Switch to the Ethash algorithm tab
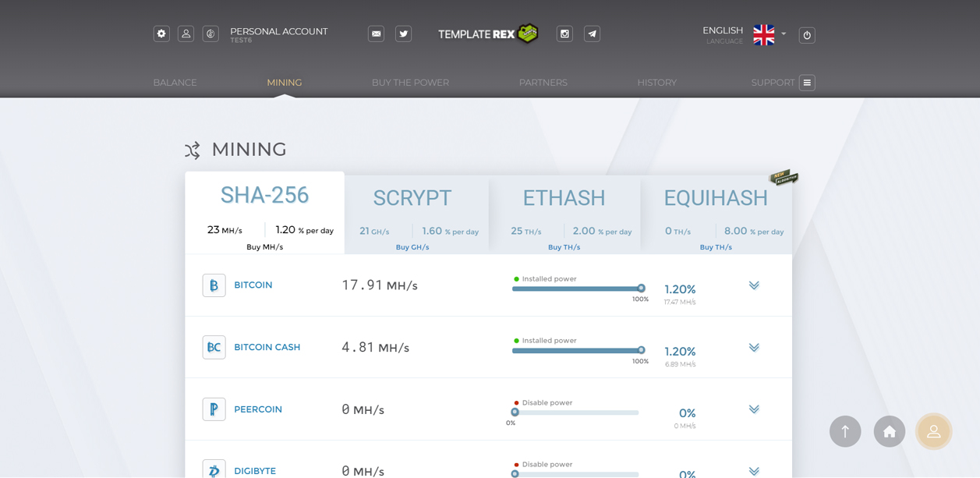Screen dimensions: 980x478 pyautogui.click(x=564, y=214)
